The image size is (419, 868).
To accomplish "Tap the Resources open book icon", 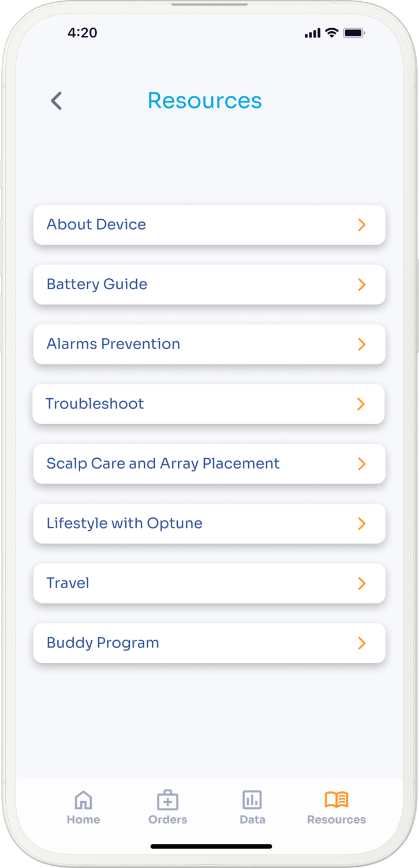I will [x=336, y=800].
